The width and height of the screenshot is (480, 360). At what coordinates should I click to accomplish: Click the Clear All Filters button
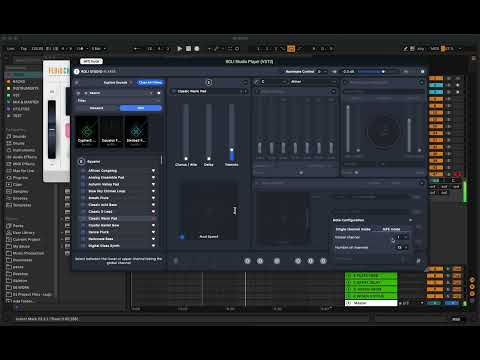[x=150, y=82]
